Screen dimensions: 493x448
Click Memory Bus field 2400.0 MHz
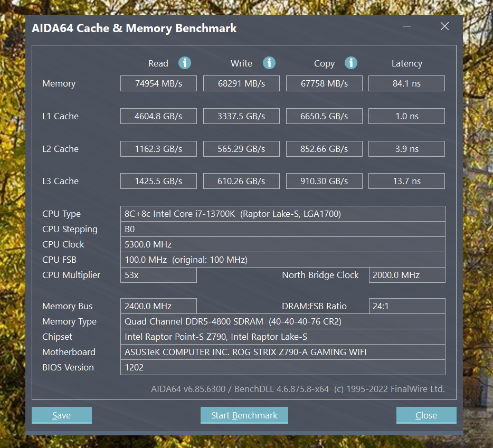pos(158,306)
